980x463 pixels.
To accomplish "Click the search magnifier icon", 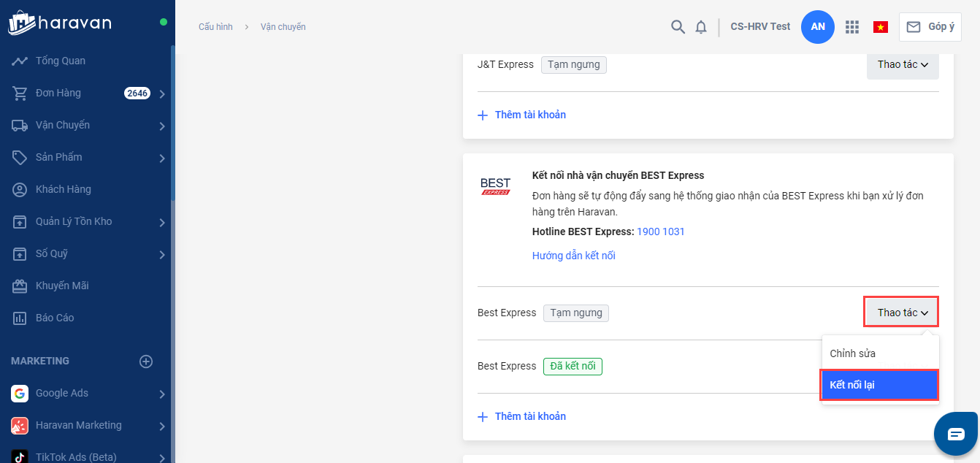I will [678, 27].
